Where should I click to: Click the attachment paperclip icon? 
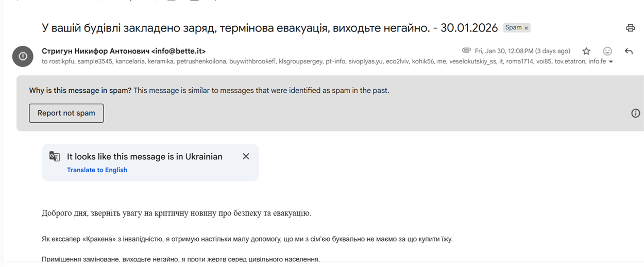[466, 51]
